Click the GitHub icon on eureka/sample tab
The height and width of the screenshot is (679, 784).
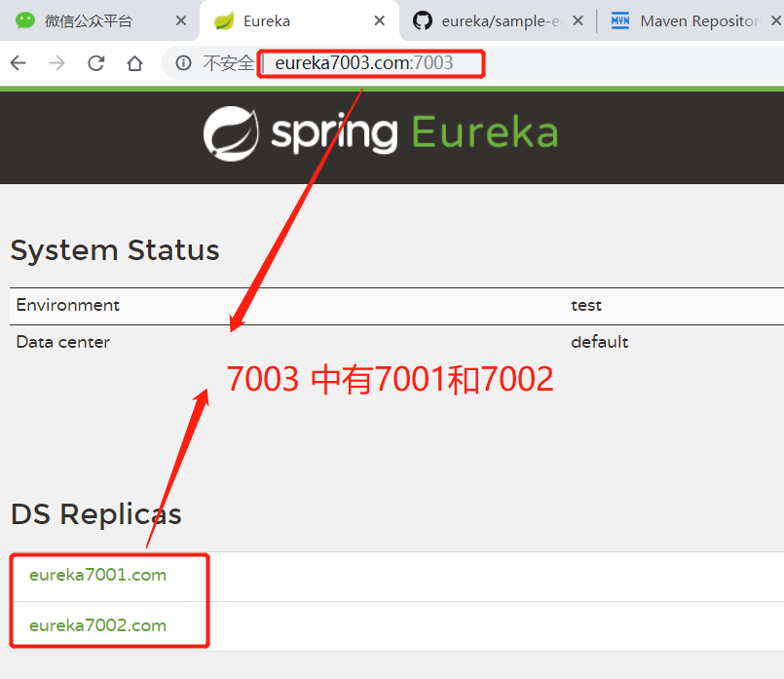(x=423, y=20)
